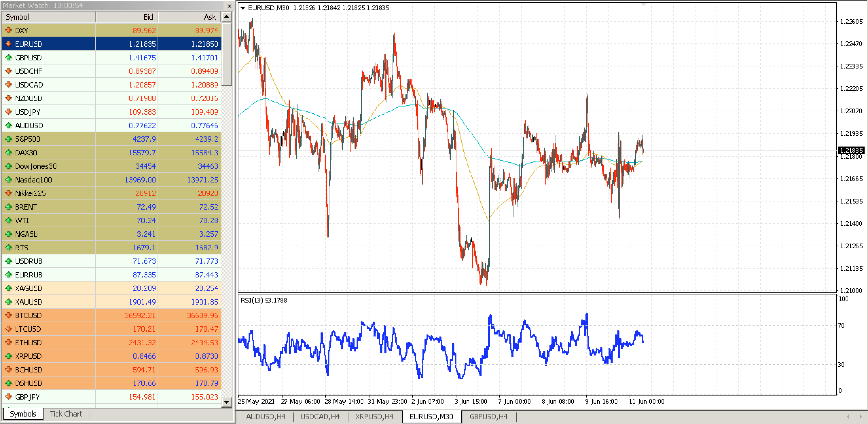The width and height of the screenshot is (868, 424).
Task: Select the ETHUSD row in Market Watch
Action: click(28, 343)
